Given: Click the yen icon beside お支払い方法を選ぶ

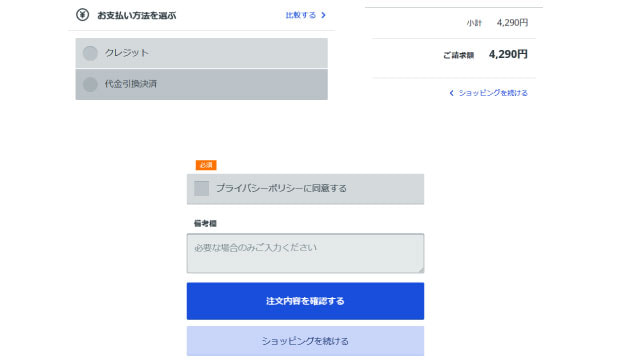Looking at the screenshot, I should [x=82, y=15].
